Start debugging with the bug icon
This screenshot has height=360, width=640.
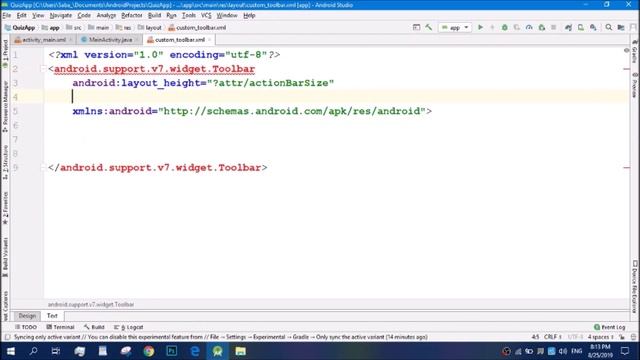coord(504,27)
